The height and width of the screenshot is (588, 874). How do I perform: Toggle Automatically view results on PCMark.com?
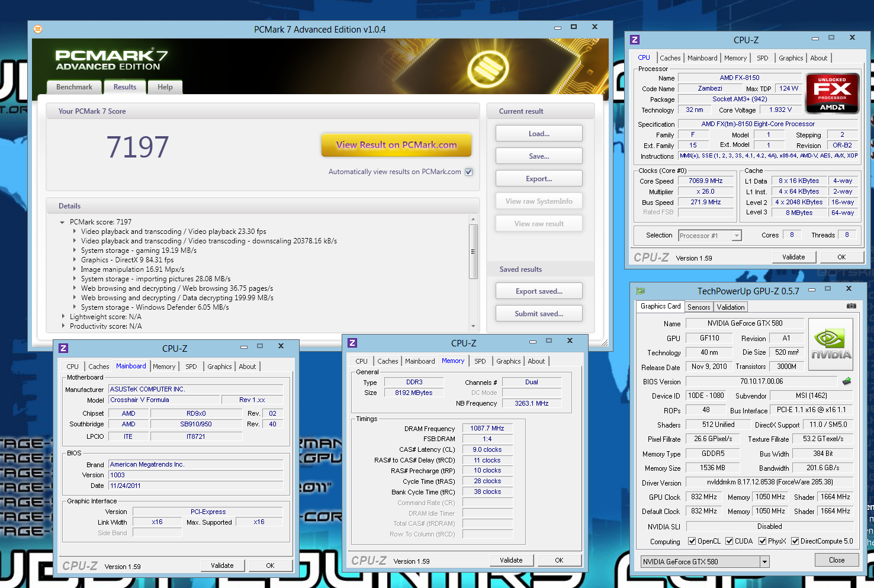tap(469, 172)
